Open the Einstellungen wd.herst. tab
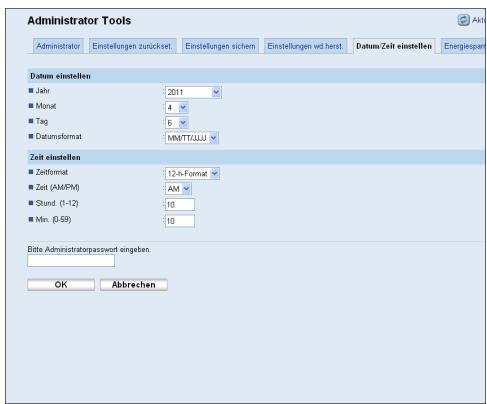The image size is (487, 404). (305, 46)
